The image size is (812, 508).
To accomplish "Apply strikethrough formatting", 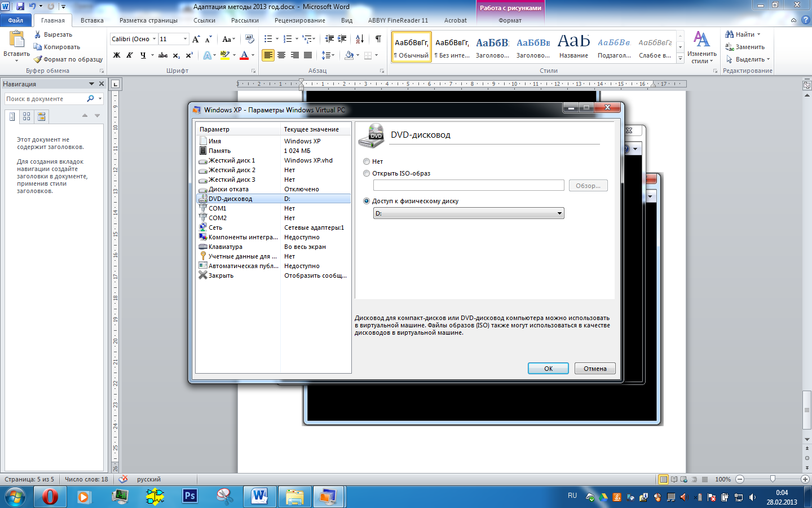I will tap(163, 55).
